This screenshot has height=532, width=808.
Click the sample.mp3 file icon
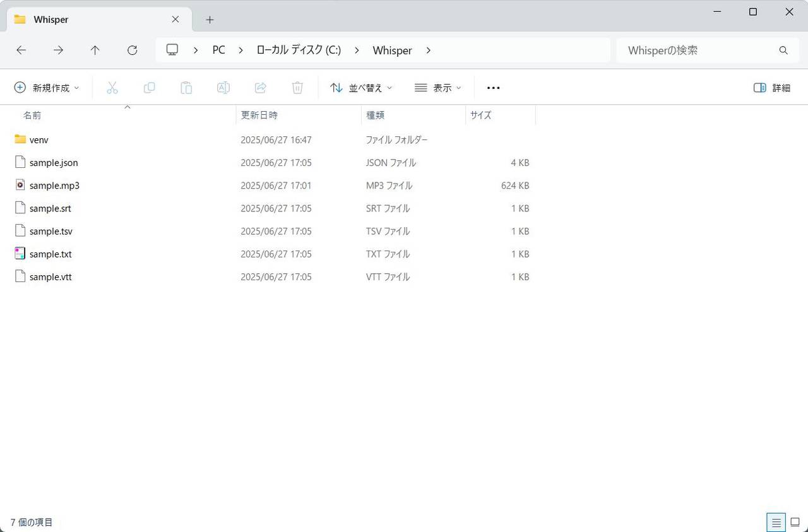point(20,185)
